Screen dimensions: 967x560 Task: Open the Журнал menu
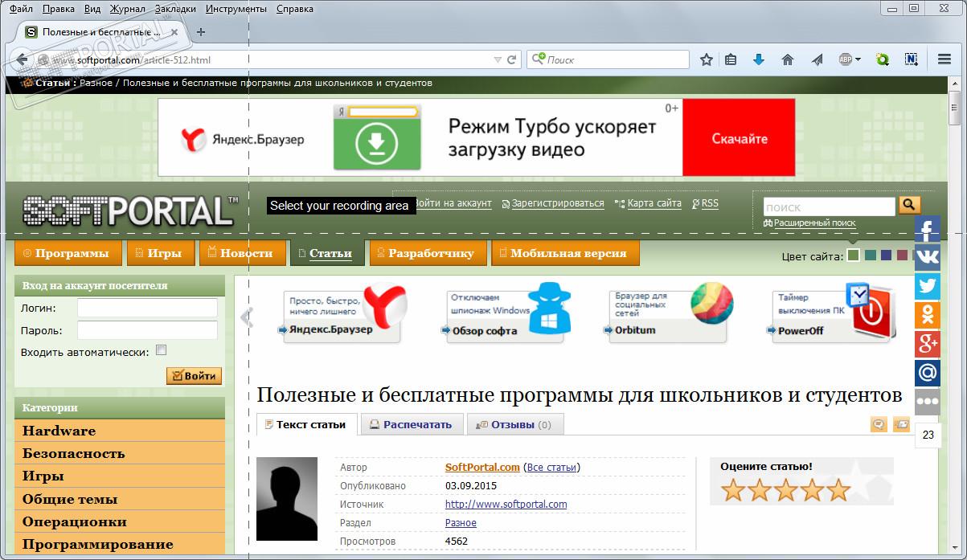point(129,9)
